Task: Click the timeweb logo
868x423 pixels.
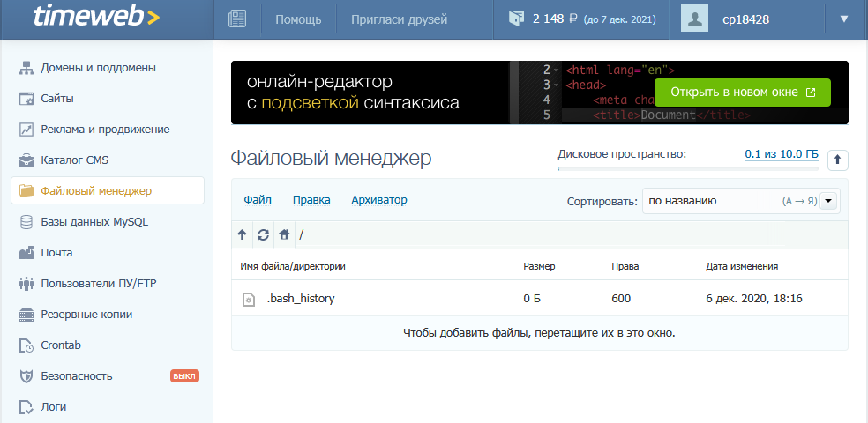Action: [96, 17]
